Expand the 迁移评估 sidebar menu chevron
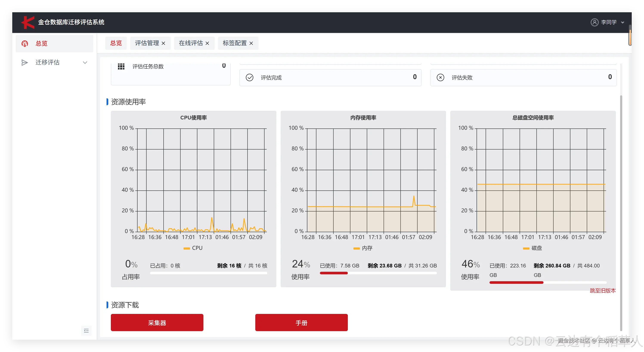Viewport: 644px width, 352px height. tap(85, 62)
